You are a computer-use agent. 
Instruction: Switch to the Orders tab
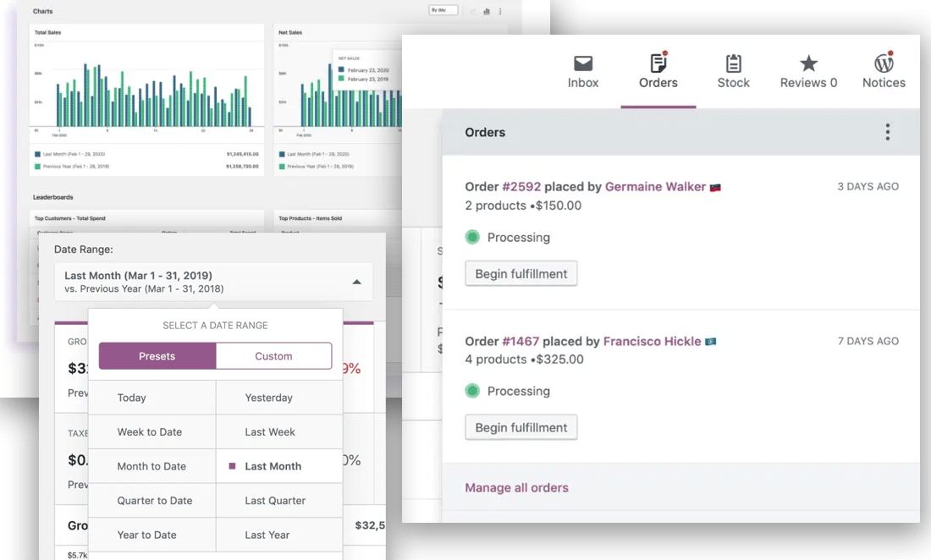point(658,74)
